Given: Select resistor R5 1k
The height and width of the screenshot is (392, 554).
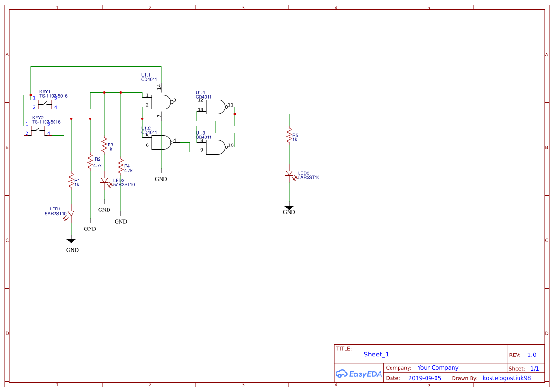Looking at the screenshot, I should point(289,135).
